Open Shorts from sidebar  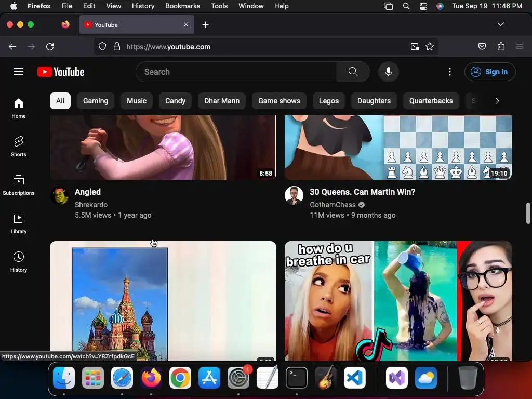(x=19, y=147)
